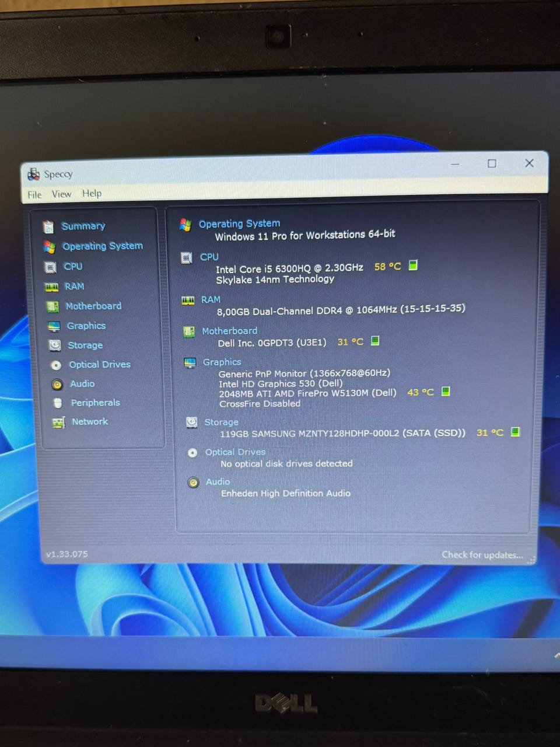Go to RAM section in sidebar
Viewport: 560px width, 747px height.
tap(74, 286)
